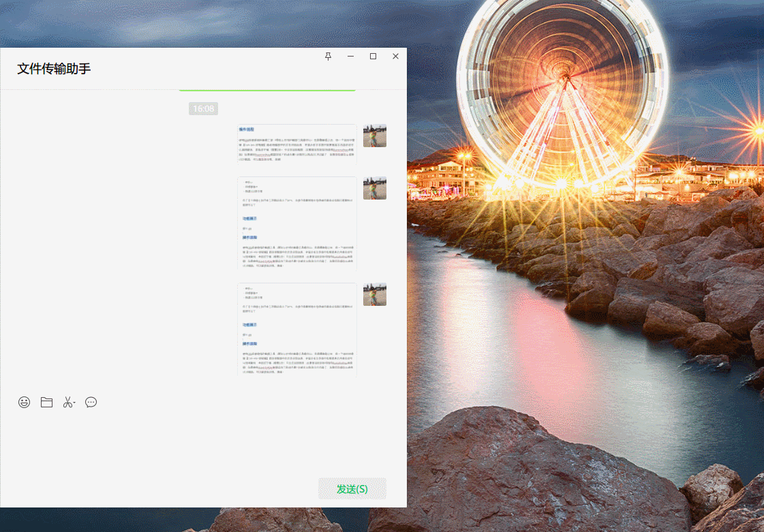
Task: Open the second image message in chat
Action: [296, 223]
